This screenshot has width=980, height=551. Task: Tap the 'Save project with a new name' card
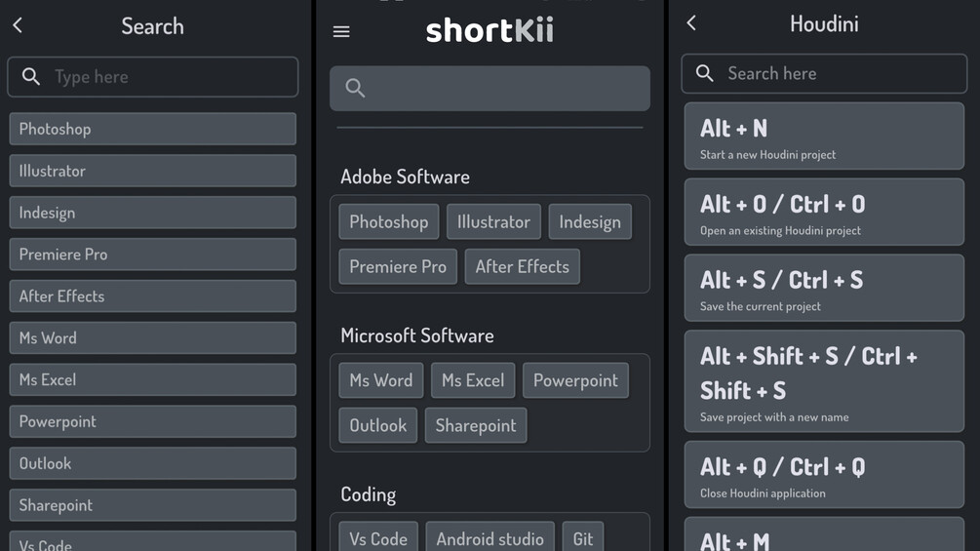pyautogui.click(x=824, y=380)
